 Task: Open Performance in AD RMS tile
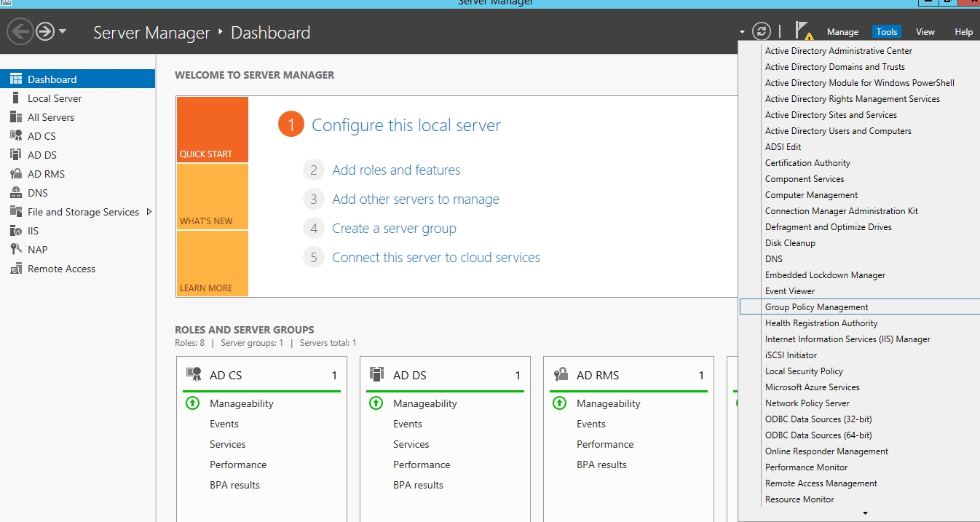click(605, 444)
